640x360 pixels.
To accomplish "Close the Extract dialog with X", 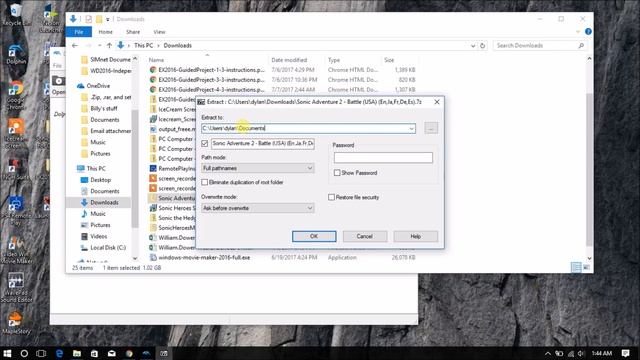I will [437, 102].
